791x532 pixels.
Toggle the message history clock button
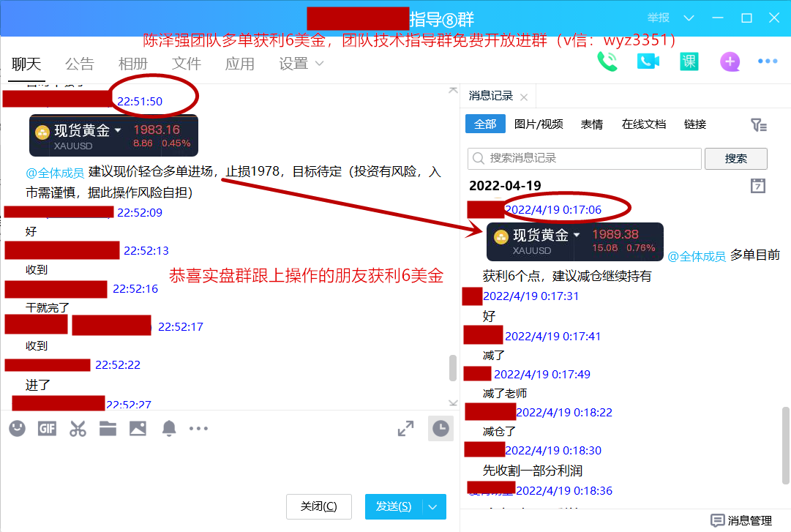[441, 429]
